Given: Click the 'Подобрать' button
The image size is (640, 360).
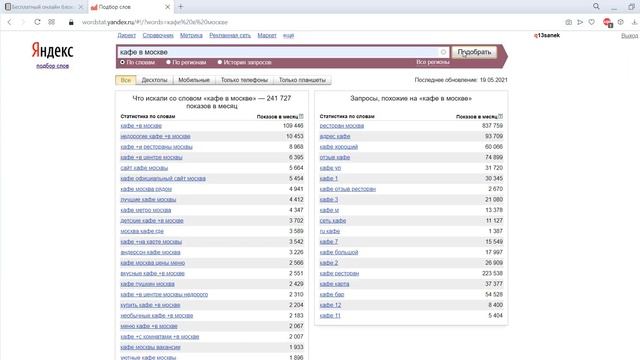Looking at the screenshot, I should (x=474, y=52).
